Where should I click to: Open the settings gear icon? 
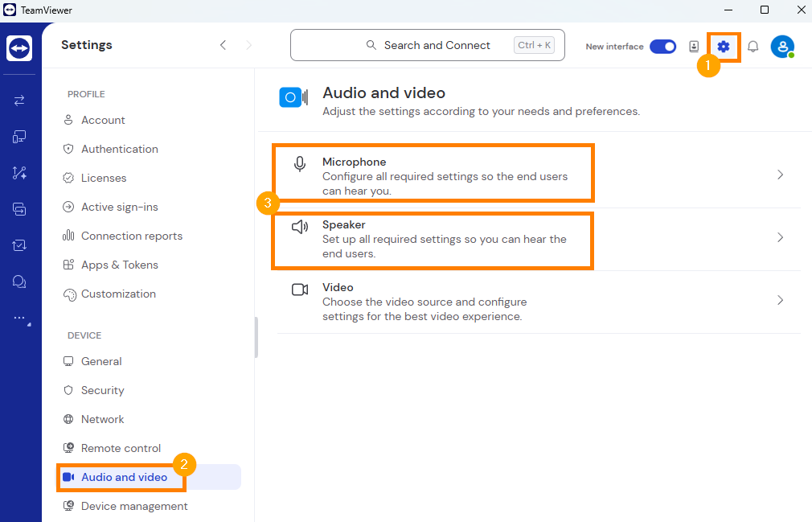724,47
